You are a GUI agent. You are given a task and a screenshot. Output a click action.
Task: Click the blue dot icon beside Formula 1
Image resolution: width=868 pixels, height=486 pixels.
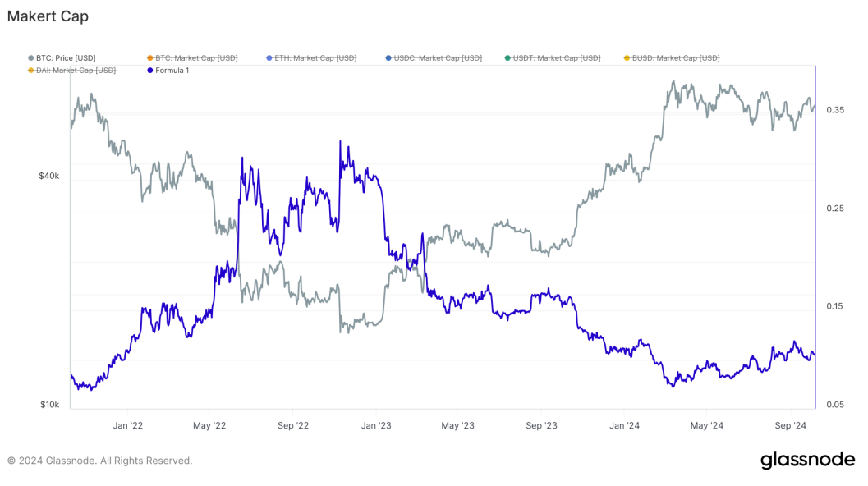click(x=149, y=71)
